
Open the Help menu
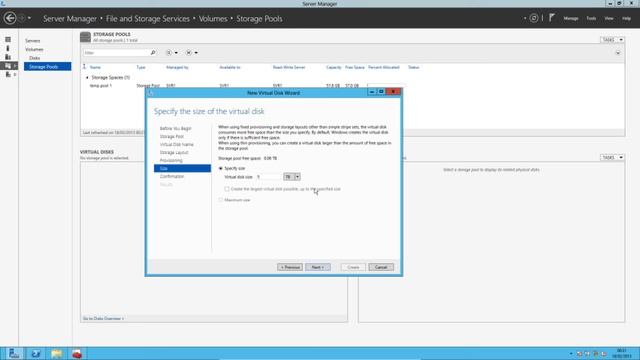tap(627, 18)
